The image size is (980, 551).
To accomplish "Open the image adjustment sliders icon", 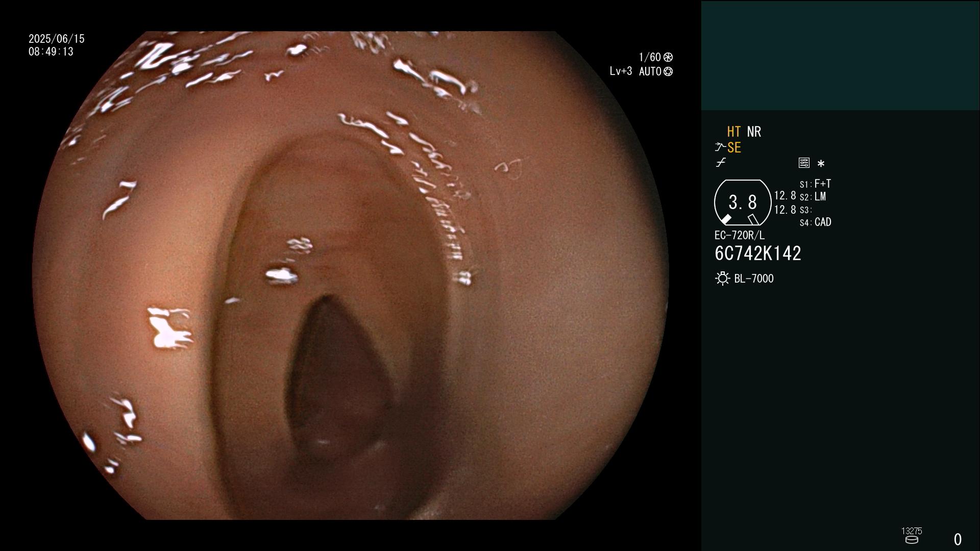I will click(804, 163).
